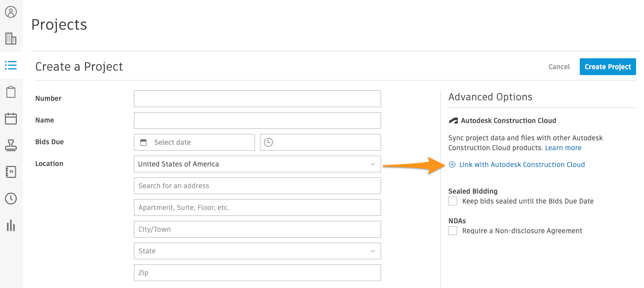Image resolution: width=644 pixels, height=288 pixels.
Task: Click Cancel to discard project
Action: tap(559, 67)
